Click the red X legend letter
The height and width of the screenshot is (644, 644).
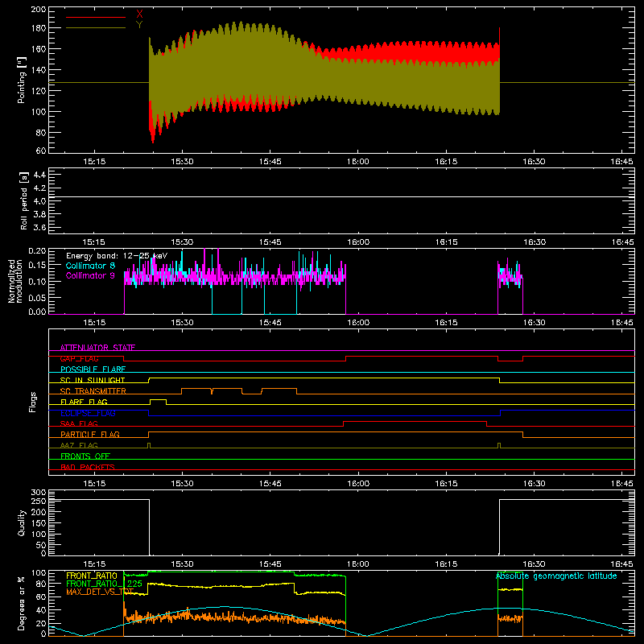(x=139, y=14)
